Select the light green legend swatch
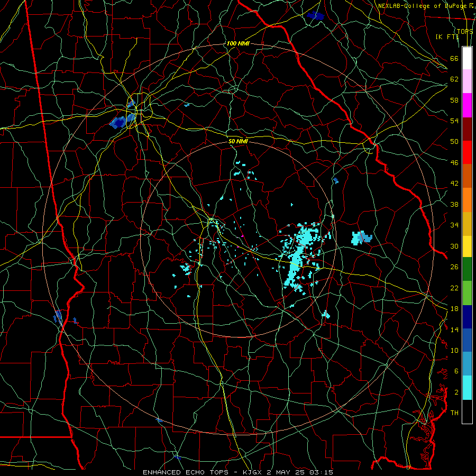The width and height of the screenshot is (476, 476). (467, 293)
